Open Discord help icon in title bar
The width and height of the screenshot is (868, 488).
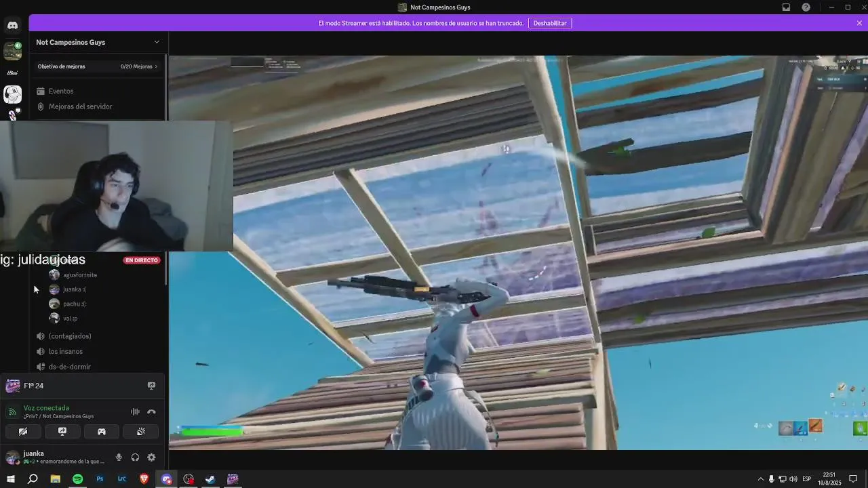click(x=806, y=7)
